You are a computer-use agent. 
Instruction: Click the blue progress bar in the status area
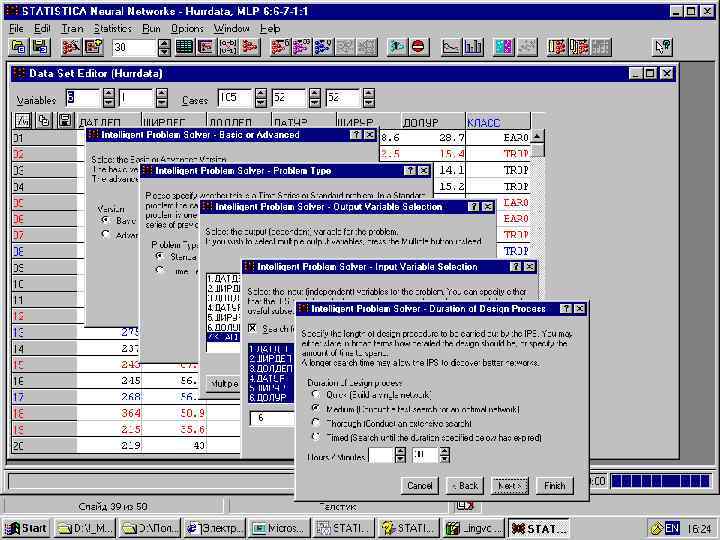(x=662, y=481)
